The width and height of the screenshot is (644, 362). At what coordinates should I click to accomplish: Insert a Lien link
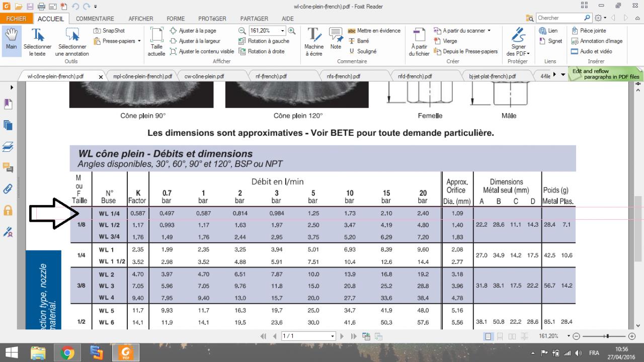point(548,31)
